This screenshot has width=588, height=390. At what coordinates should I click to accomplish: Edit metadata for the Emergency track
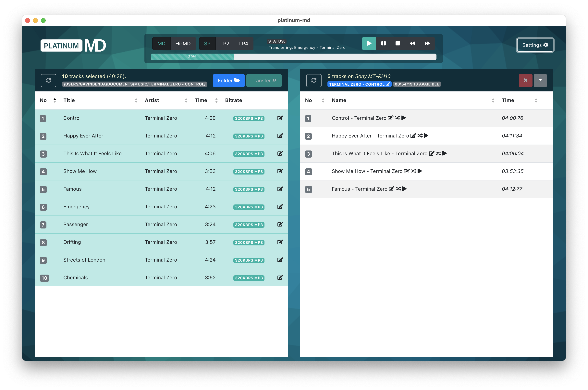[280, 207]
